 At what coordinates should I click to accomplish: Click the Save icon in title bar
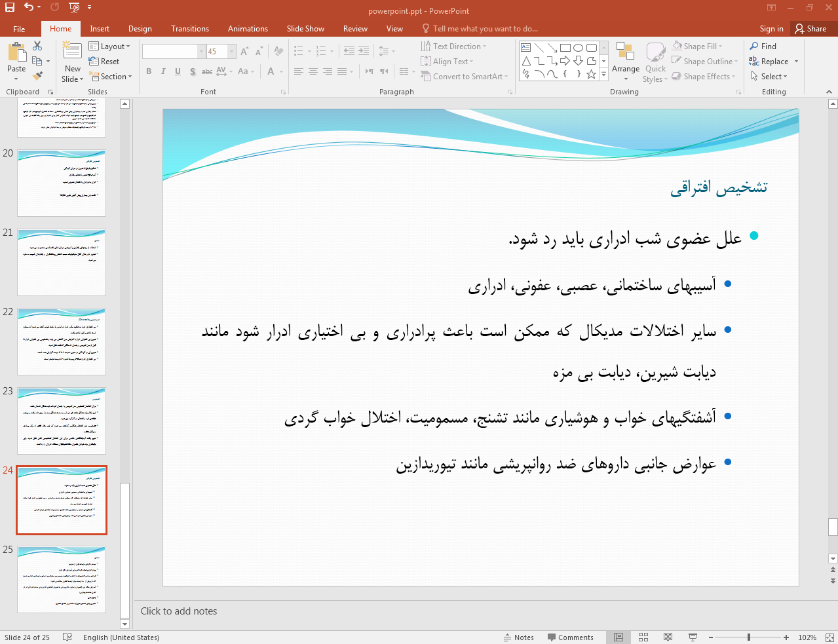(9, 7)
